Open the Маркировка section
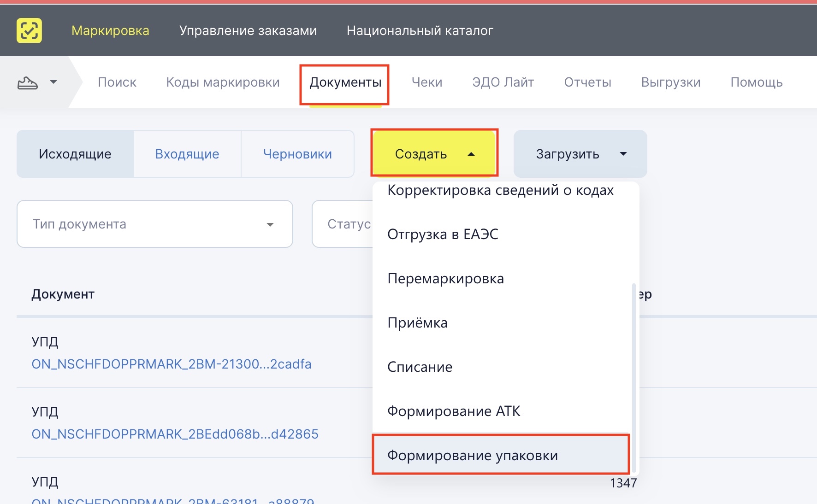Screen dimensions: 817x504 coord(110,30)
